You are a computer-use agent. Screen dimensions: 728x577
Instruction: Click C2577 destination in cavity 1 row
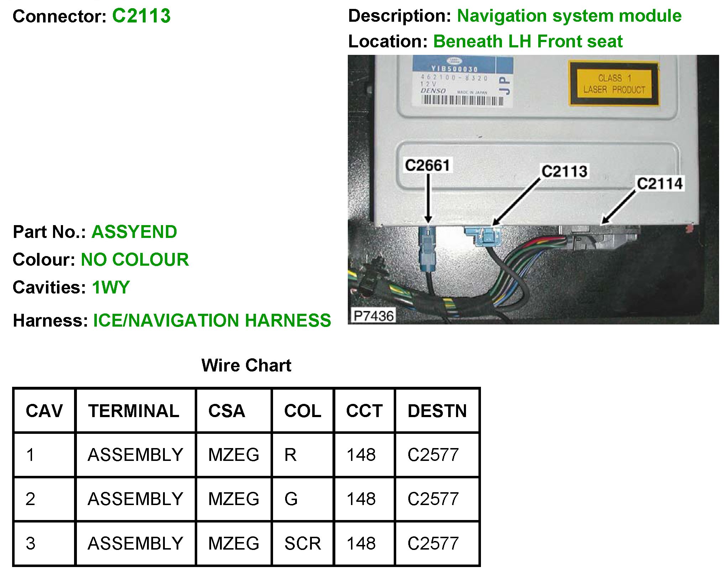pos(433,455)
